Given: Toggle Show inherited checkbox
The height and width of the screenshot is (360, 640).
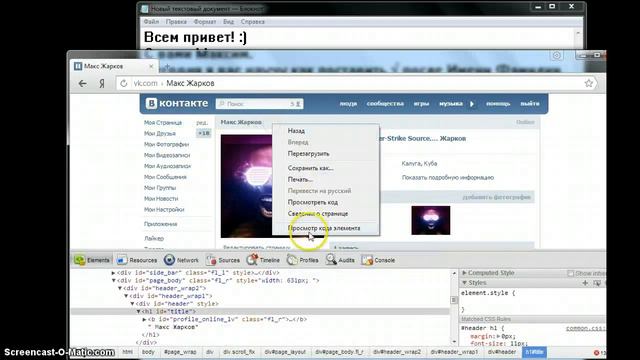Looking at the screenshot, I should [x=571, y=273].
